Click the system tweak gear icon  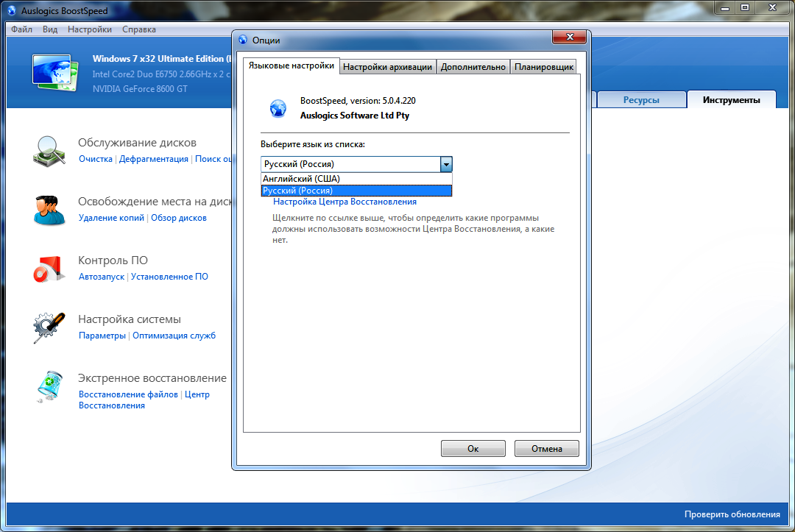49,328
